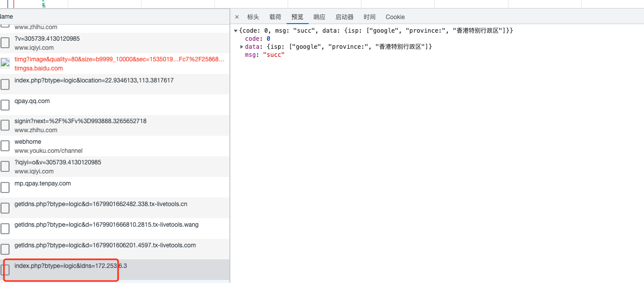Click the getldns.php tx-livetools.com request icon
The height and width of the screenshot is (283, 644).
5,249
